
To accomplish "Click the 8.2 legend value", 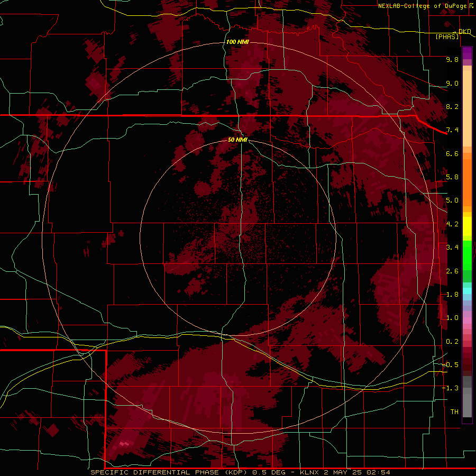I will pyautogui.click(x=452, y=106).
